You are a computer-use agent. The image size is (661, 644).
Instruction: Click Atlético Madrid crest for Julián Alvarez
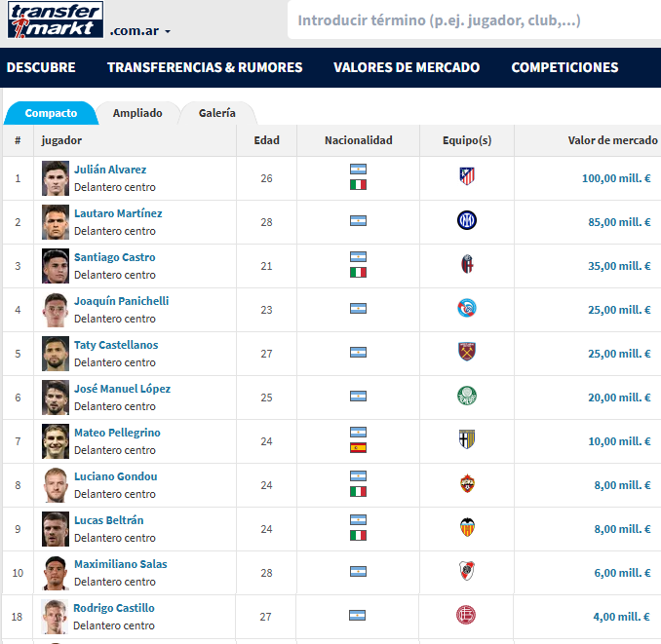(467, 176)
